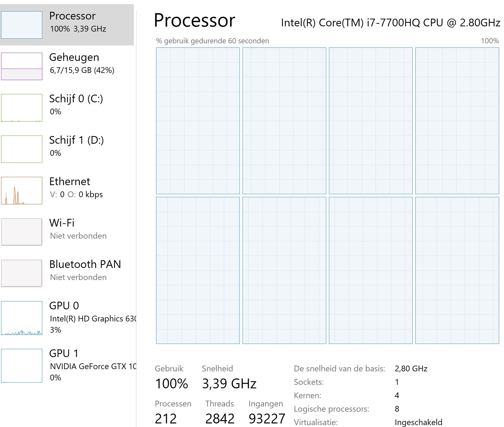Click the first logical processor graph
504x427 pixels.
point(198,121)
